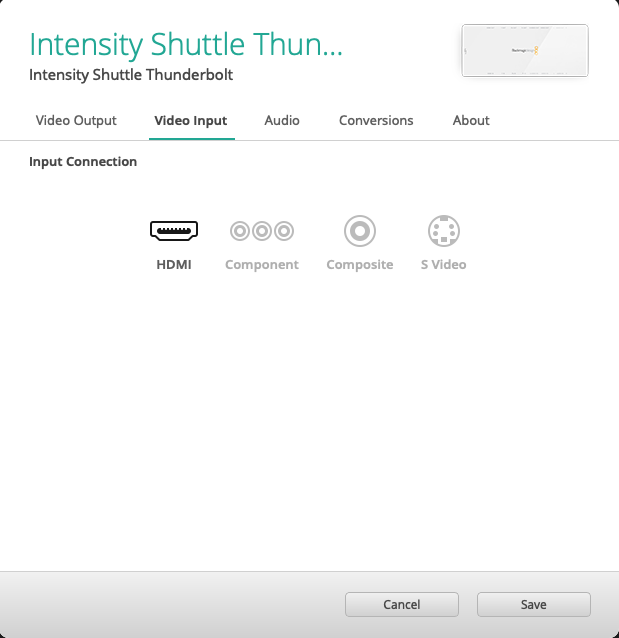Go to the Audio tab
This screenshot has height=638, width=619.
(x=282, y=120)
